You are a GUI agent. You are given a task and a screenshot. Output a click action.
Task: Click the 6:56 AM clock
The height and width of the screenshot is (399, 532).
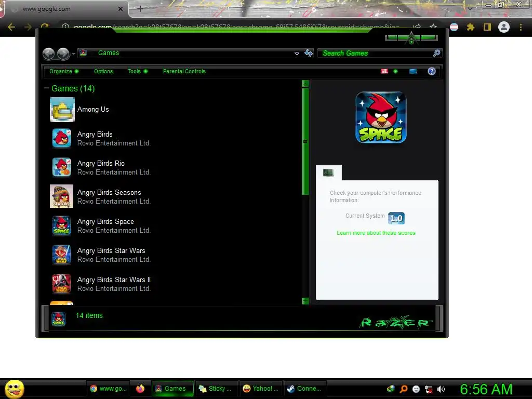click(486, 389)
